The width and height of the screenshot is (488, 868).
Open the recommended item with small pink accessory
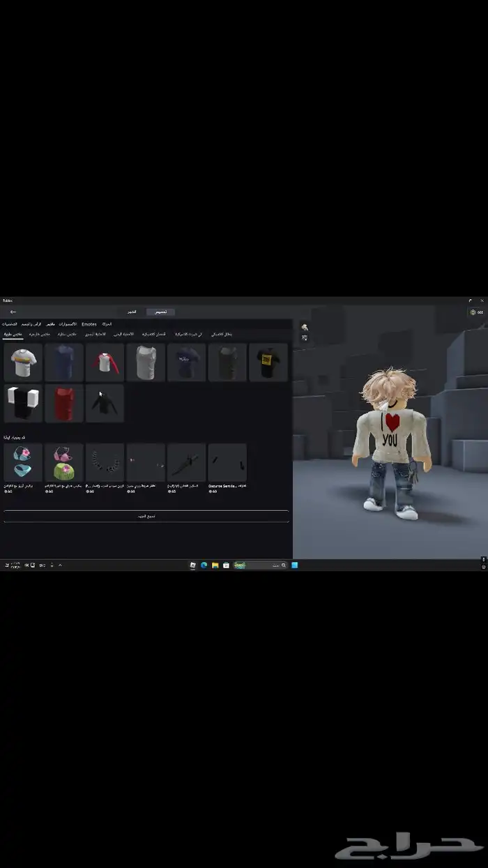[x=146, y=463]
